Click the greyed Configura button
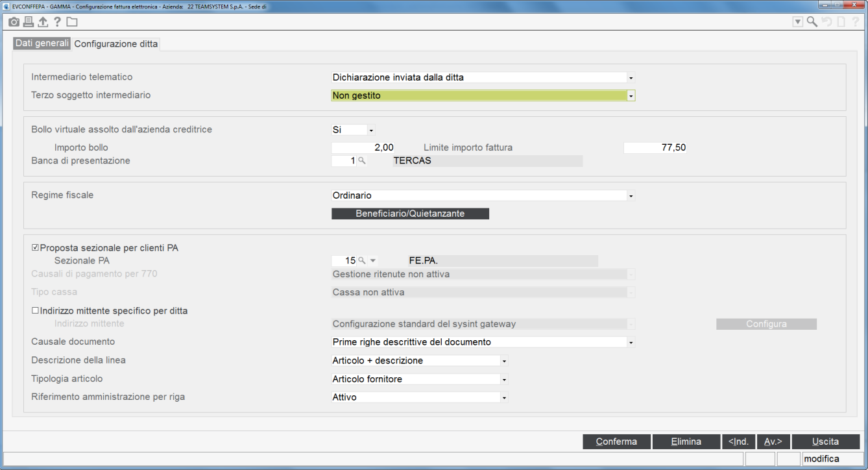Viewport: 868px width, 470px height. point(766,324)
